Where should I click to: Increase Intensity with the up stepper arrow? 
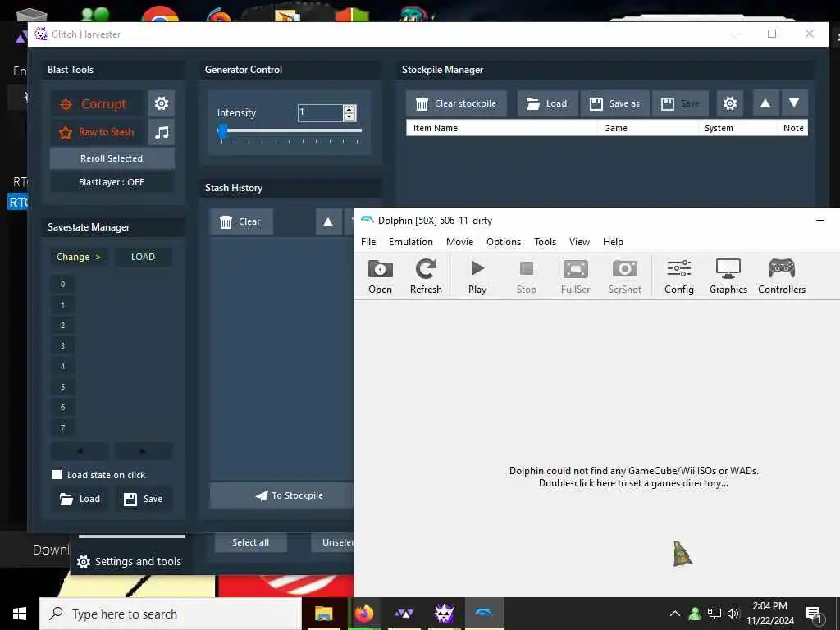click(x=349, y=109)
